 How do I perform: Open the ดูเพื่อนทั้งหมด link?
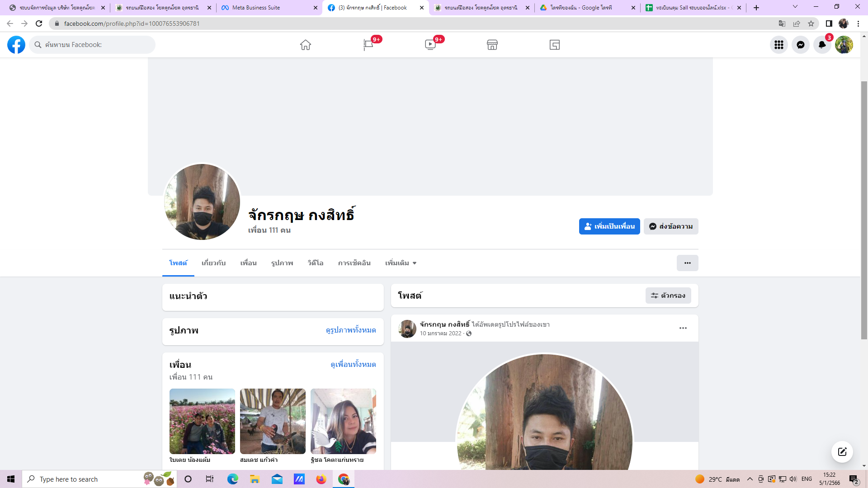click(353, 365)
